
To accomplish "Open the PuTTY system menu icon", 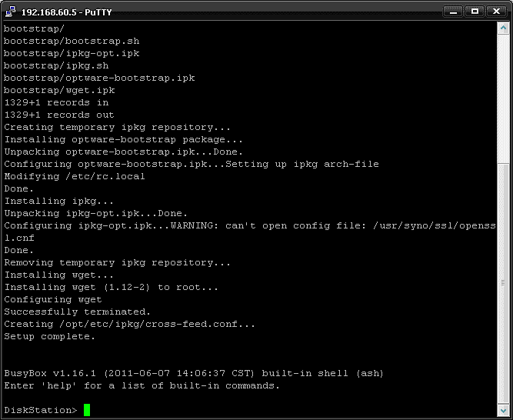I will 11,12.
